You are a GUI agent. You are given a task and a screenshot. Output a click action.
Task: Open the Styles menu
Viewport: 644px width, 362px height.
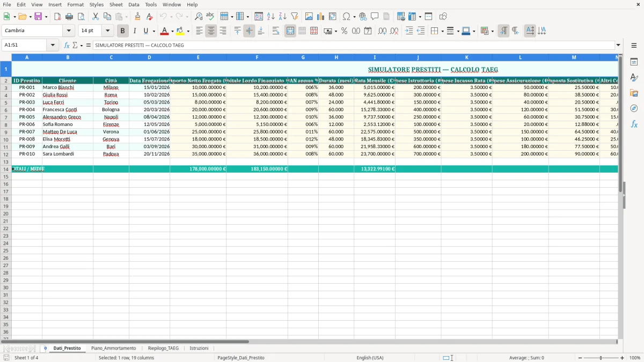(97, 4)
